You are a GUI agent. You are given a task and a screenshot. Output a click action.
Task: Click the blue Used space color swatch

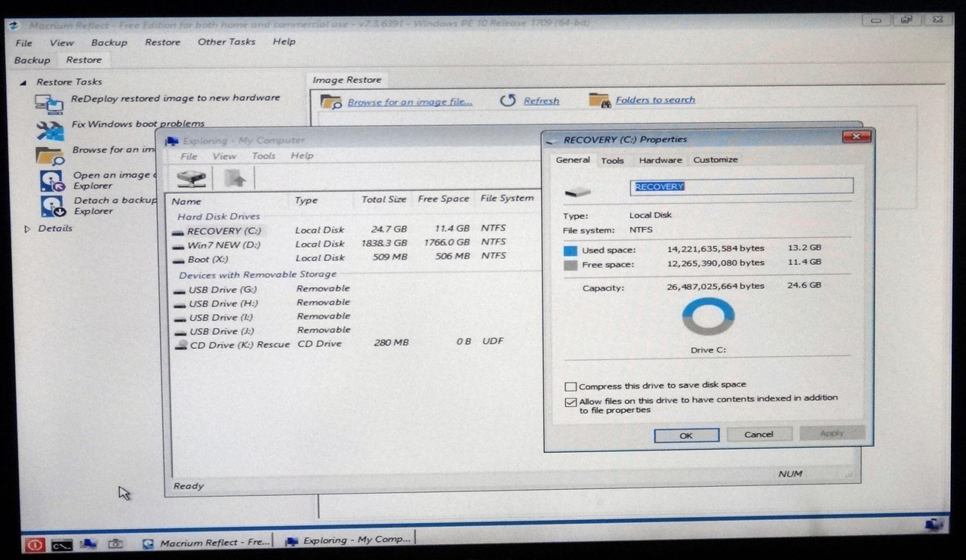click(x=571, y=251)
